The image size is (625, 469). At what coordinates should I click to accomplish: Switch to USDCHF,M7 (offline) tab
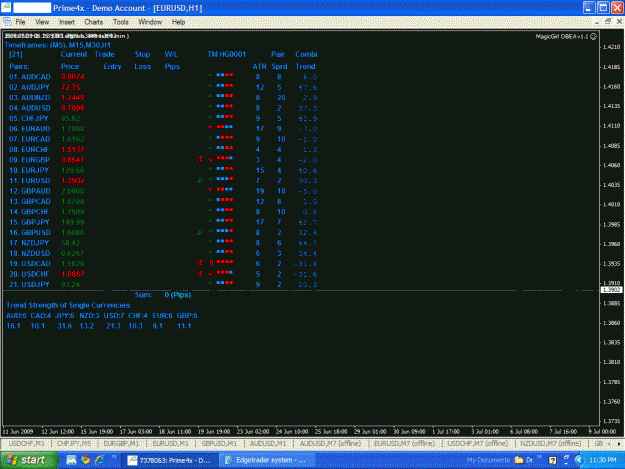(478, 443)
